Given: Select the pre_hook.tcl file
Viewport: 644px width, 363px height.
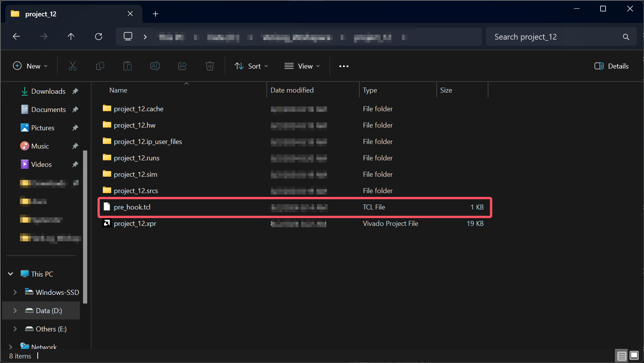Looking at the screenshot, I should (295, 207).
